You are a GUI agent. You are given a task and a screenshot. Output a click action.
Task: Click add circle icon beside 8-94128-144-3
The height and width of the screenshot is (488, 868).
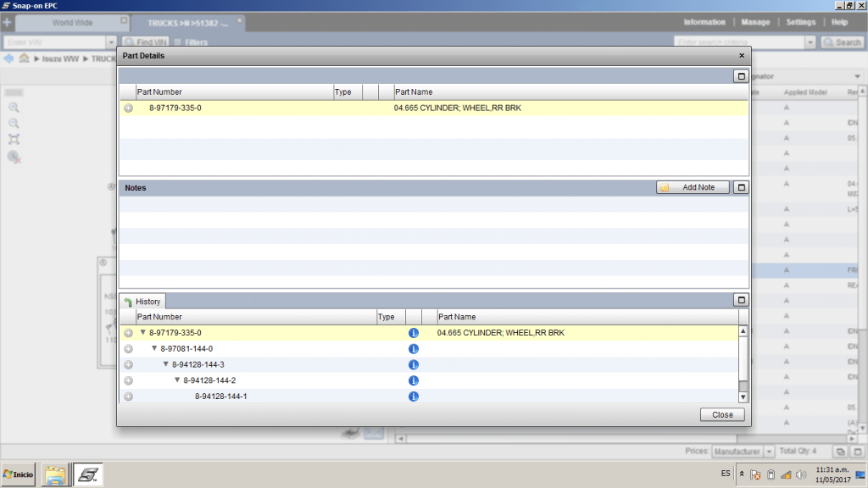[129, 364]
